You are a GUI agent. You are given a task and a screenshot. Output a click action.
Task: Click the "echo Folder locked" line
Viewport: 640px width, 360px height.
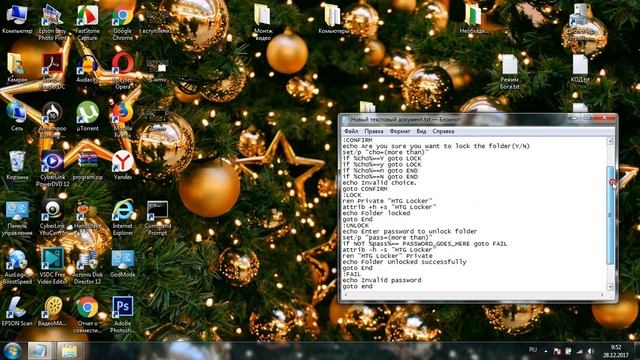tap(376, 213)
